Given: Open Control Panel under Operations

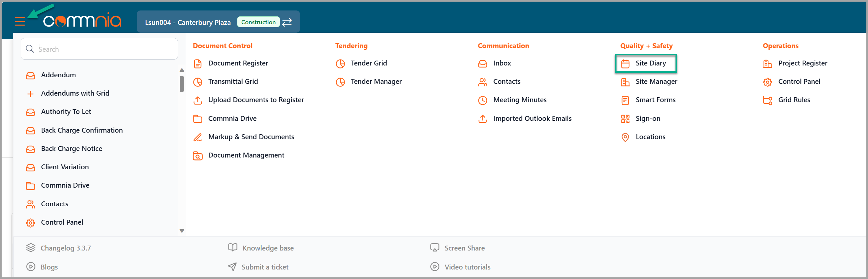Looking at the screenshot, I should [x=799, y=82].
